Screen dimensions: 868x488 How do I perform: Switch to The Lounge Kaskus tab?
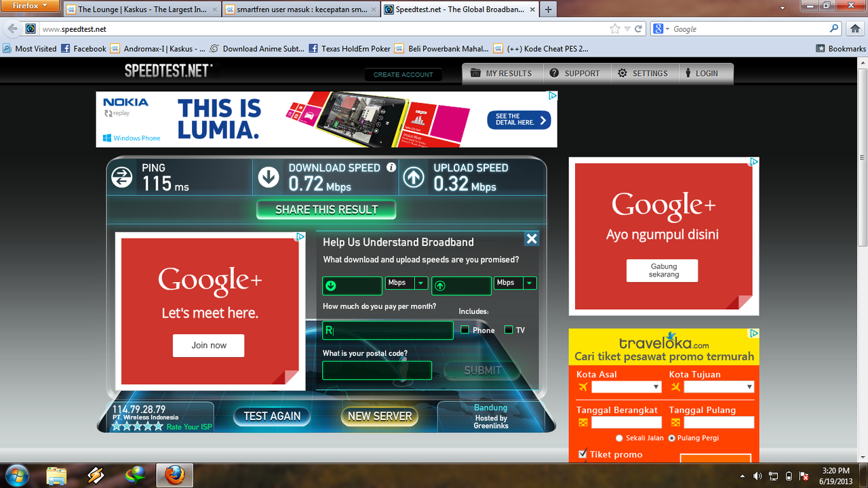click(x=142, y=9)
